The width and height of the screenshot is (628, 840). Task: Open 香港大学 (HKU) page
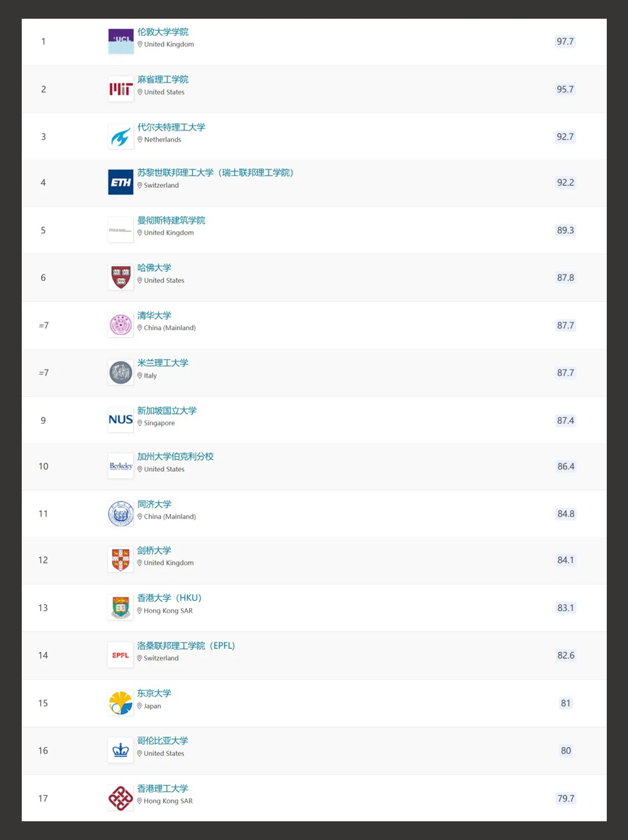[169, 598]
